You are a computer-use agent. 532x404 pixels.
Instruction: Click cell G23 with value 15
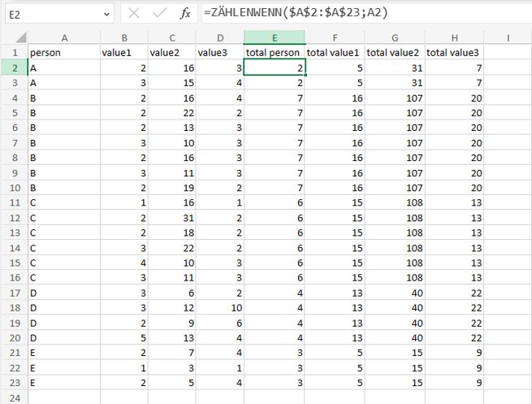(x=395, y=383)
